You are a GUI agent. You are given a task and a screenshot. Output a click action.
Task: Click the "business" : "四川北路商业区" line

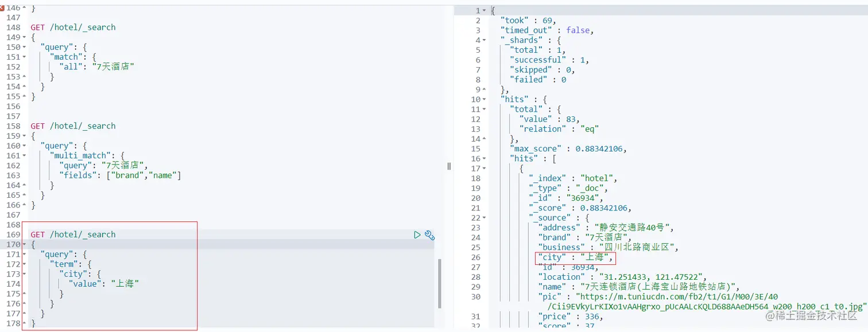coord(609,247)
